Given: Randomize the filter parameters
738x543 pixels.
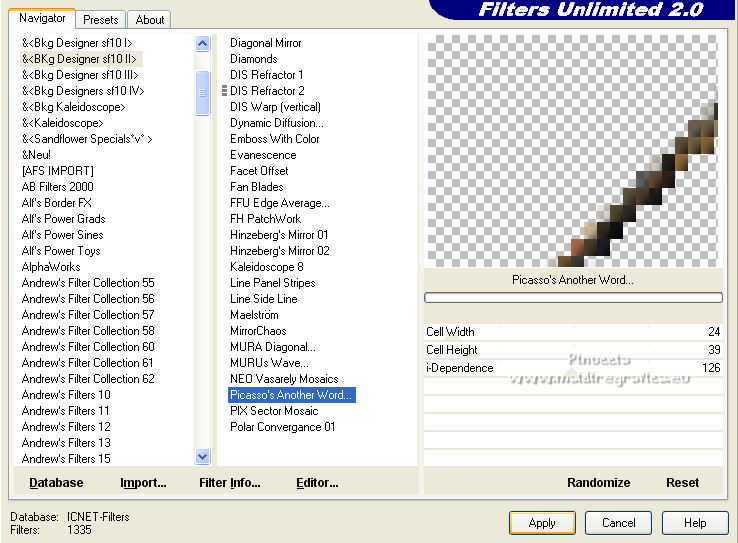Looking at the screenshot, I should coord(598,483).
